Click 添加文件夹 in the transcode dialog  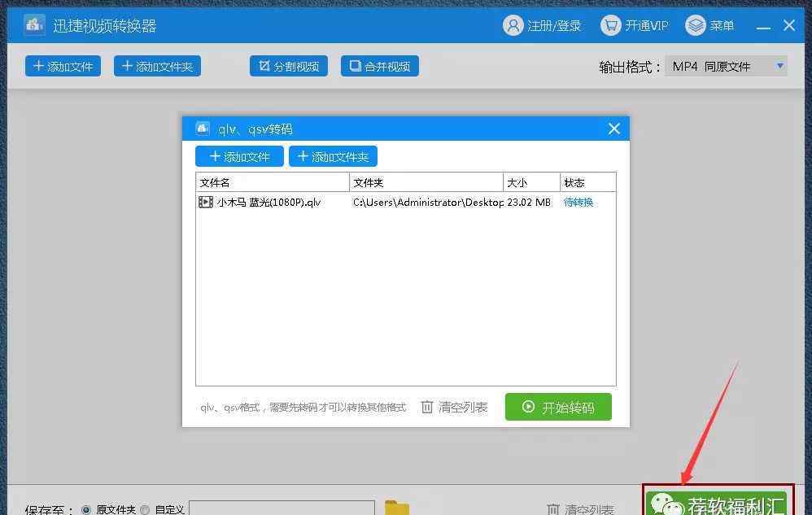point(333,156)
